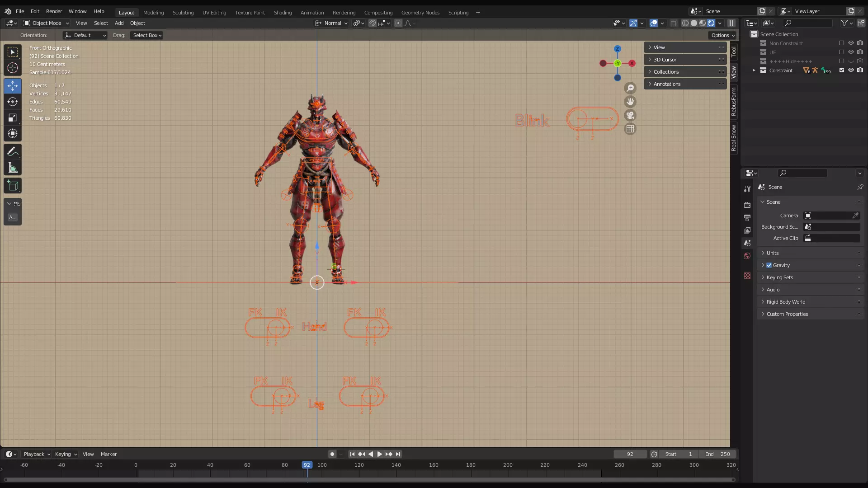This screenshot has height=488, width=868.
Task: Select material preview shading
Action: (x=703, y=23)
